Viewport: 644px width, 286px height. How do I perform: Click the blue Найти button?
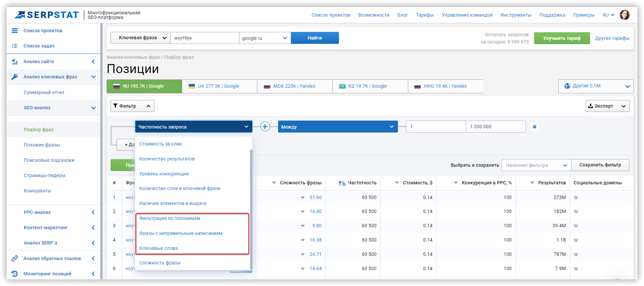(315, 38)
